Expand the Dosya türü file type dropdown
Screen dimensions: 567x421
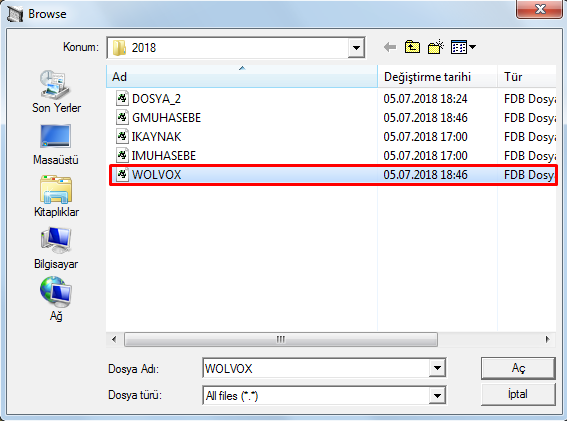[437, 395]
